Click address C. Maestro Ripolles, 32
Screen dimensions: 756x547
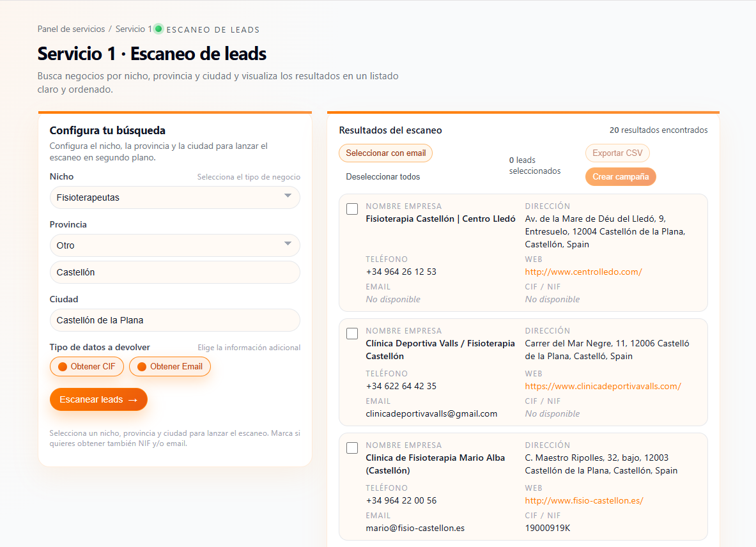pos(601,464)
